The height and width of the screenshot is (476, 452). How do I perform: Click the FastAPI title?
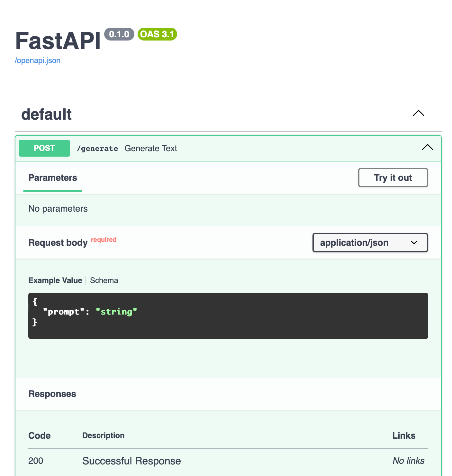coord(58,41)
